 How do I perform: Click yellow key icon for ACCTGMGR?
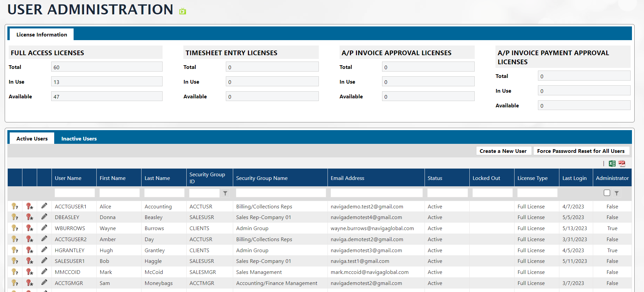[x=15, y=283]
